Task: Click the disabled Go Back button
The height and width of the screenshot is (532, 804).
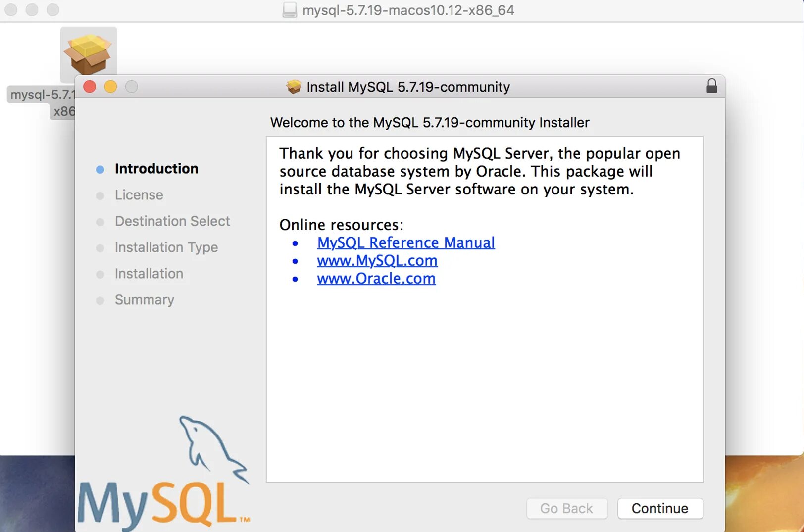Action: 566,508
